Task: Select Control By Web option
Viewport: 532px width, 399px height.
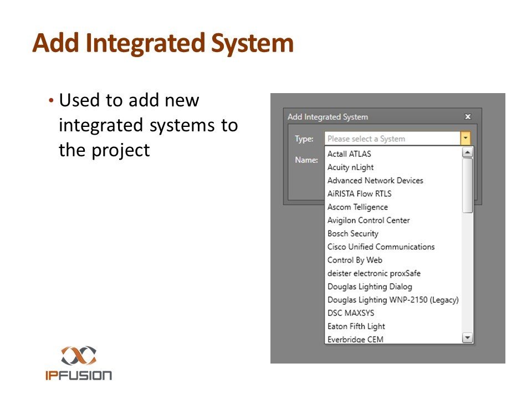Action: point(393,260)
